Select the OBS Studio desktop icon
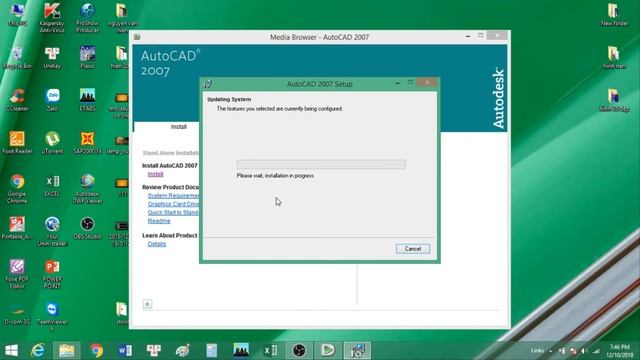The width and height of the screenshot is (640, 360). click(87, 228)
